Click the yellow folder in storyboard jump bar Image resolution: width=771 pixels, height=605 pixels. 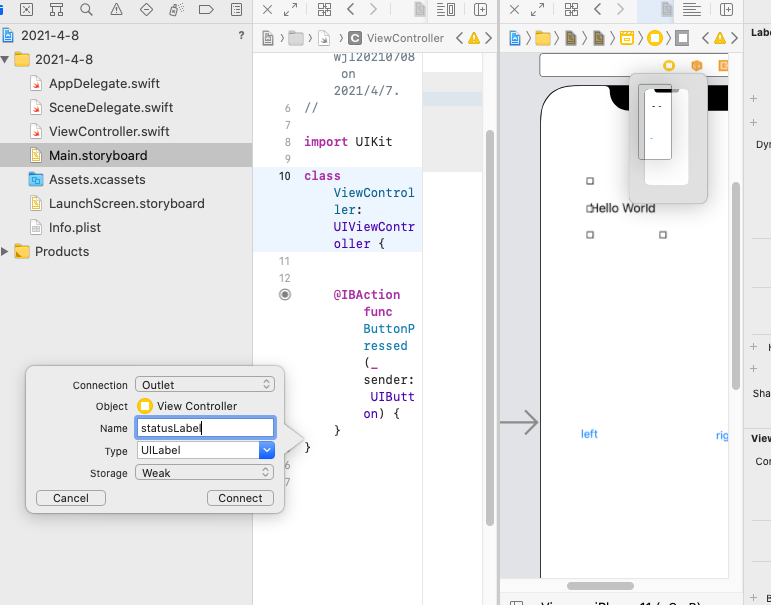coord(543,38)
